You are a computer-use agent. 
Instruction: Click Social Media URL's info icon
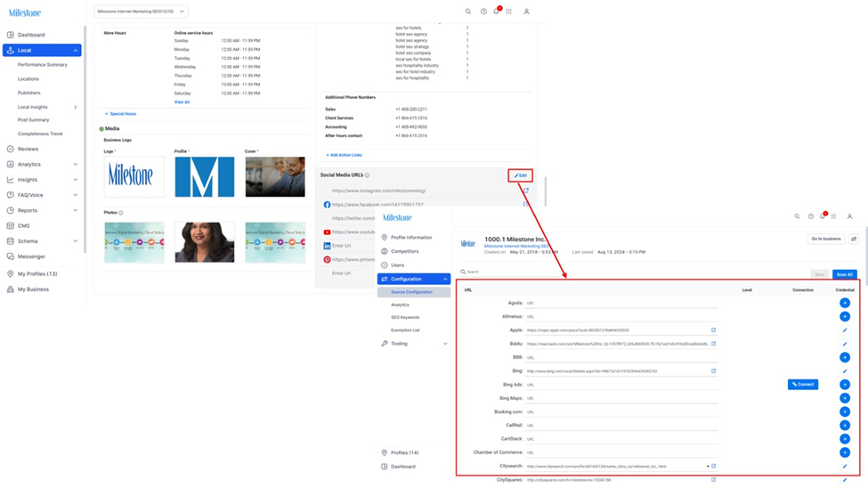click(367, 175)
